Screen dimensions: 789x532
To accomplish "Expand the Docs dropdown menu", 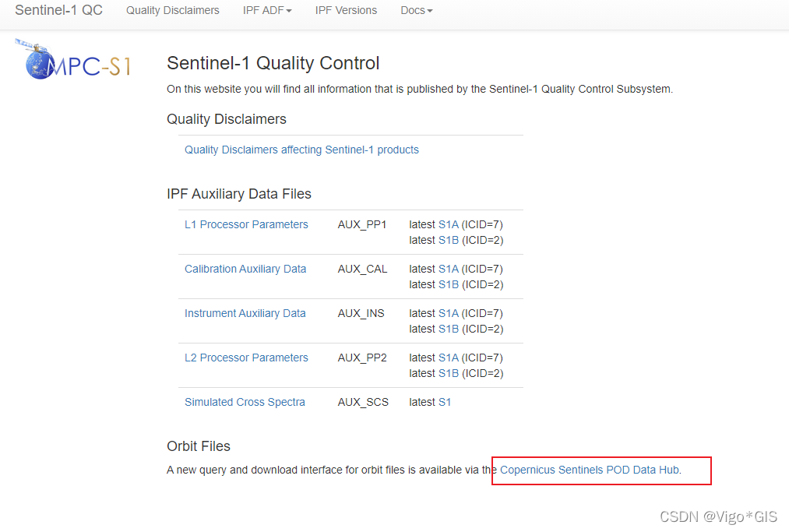I will (417, 10).
